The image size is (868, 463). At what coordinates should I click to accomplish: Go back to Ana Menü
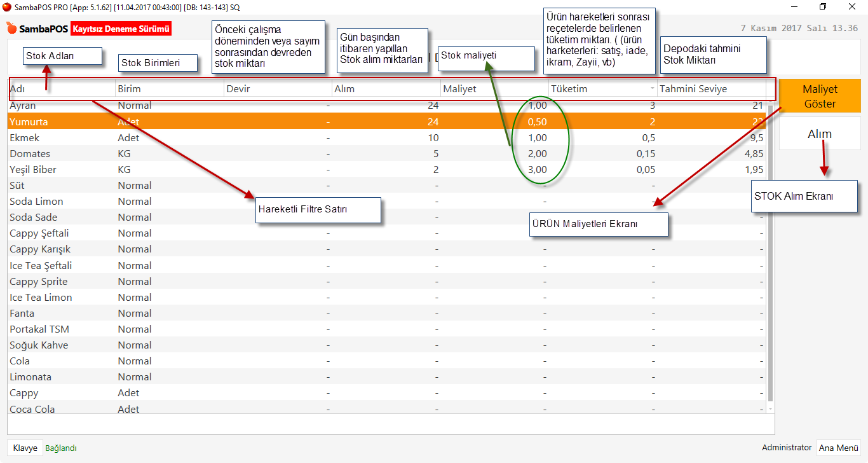tap(838, 448)
